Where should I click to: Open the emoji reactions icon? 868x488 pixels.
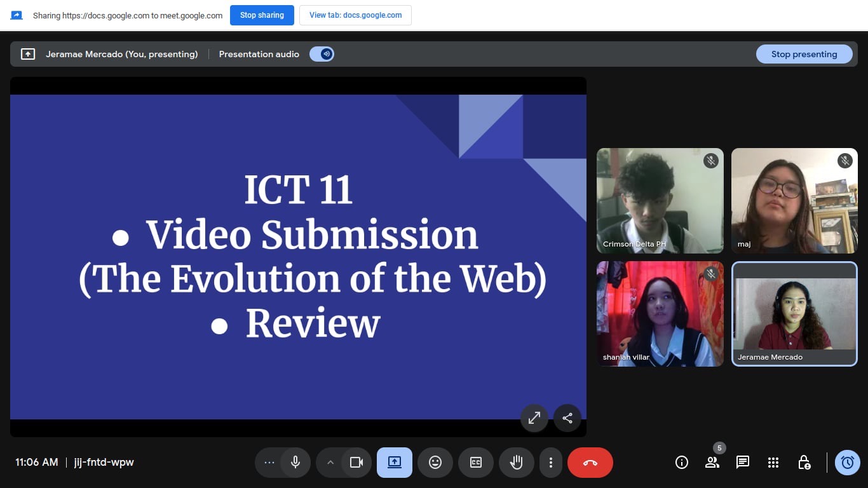pyautogui.click(x=435, y=463)
